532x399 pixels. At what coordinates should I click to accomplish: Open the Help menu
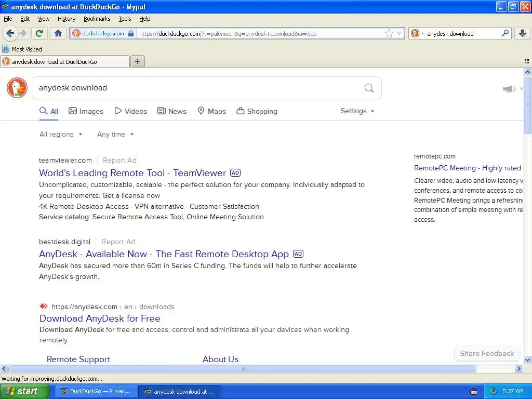pyautogui.click(x=144, y=19)
